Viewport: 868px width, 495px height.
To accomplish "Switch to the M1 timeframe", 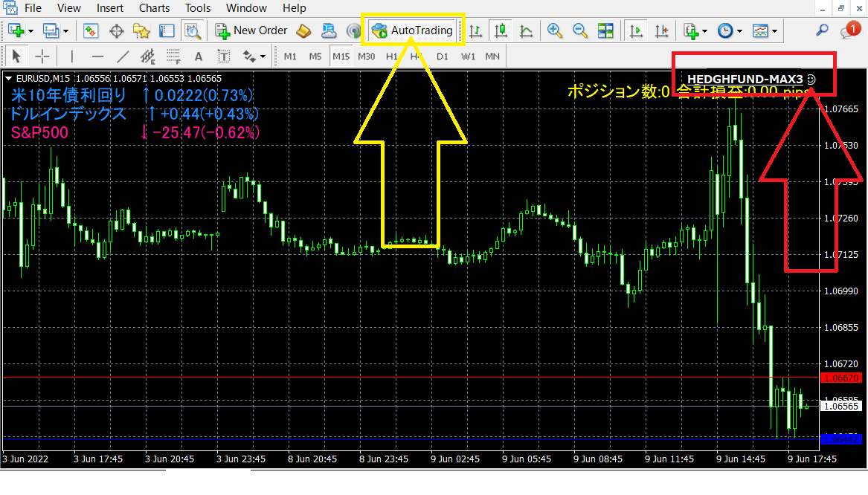I will click(290, 56).
